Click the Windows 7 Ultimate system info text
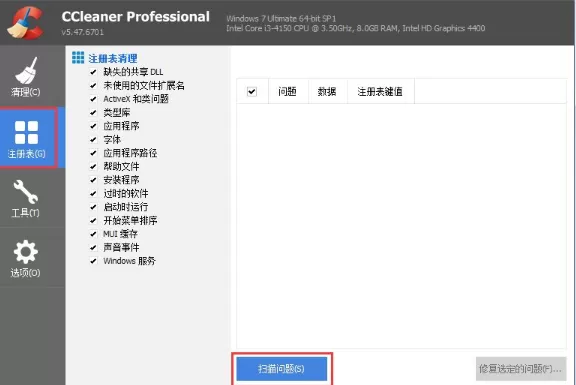 point(281,18)
